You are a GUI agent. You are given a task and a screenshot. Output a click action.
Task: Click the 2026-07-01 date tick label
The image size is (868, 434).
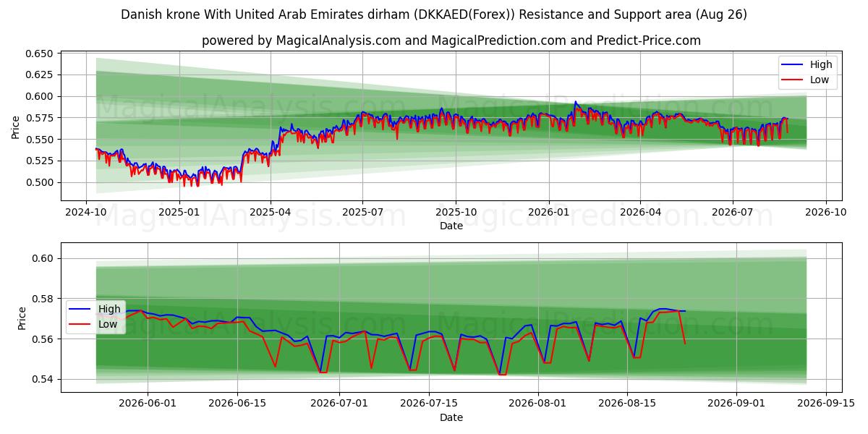340,404
